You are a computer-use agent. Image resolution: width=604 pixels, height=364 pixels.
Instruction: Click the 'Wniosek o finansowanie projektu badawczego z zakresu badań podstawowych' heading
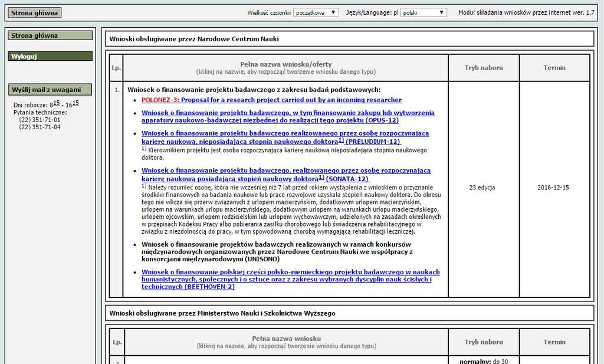254,90
